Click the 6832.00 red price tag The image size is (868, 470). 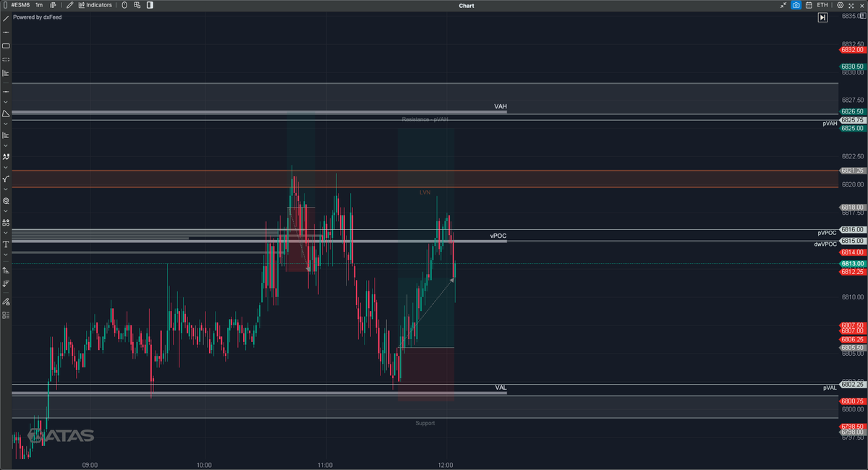(x=853, y=49)
